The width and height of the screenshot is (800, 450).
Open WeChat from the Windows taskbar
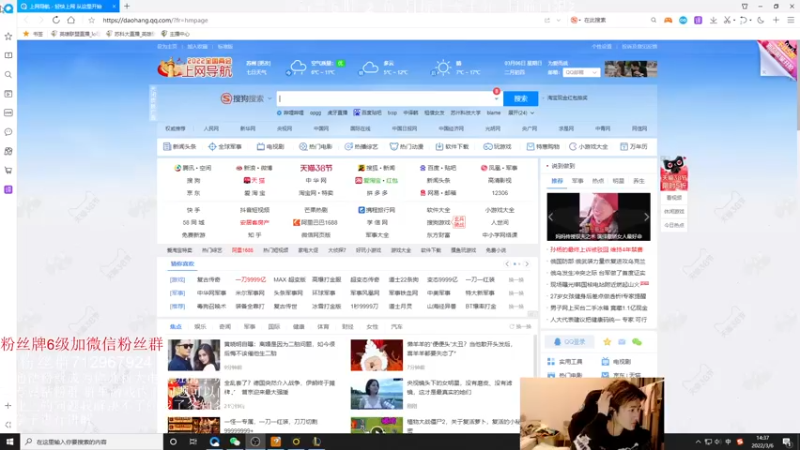[x=235, y=442]
